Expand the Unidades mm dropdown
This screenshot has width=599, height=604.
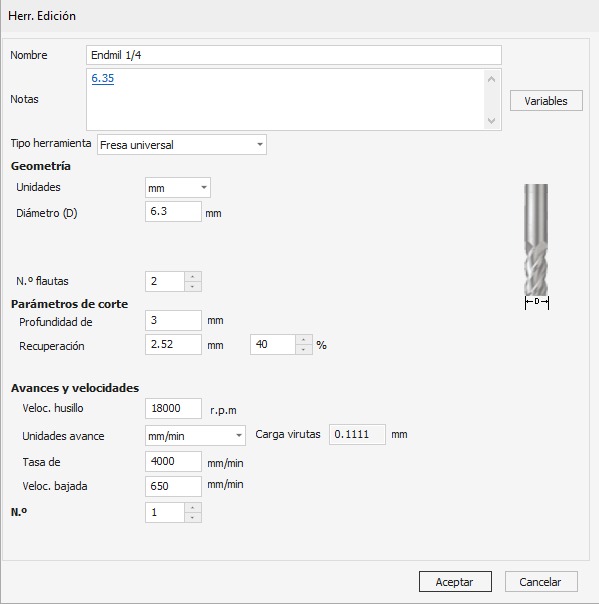pyautogui.click(x=178, y=188)
